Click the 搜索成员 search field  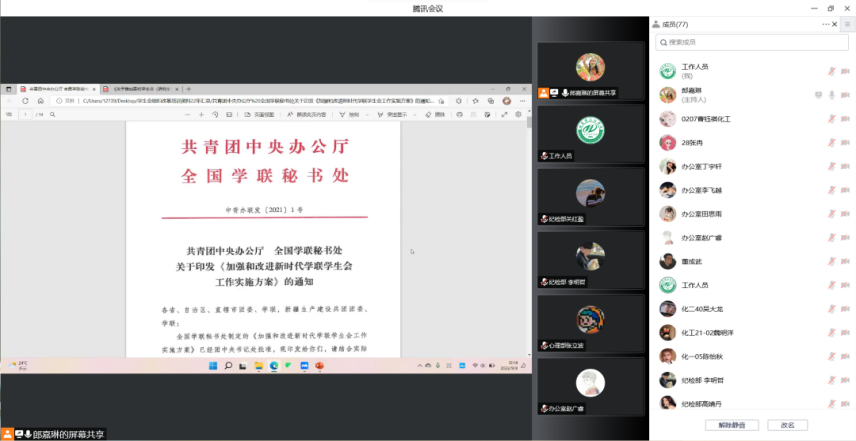752,42
